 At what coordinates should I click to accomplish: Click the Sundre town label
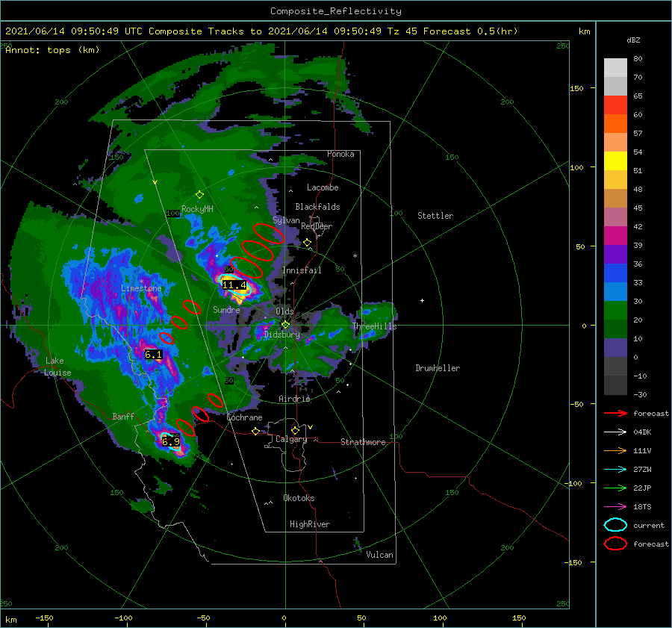[226, 309]
